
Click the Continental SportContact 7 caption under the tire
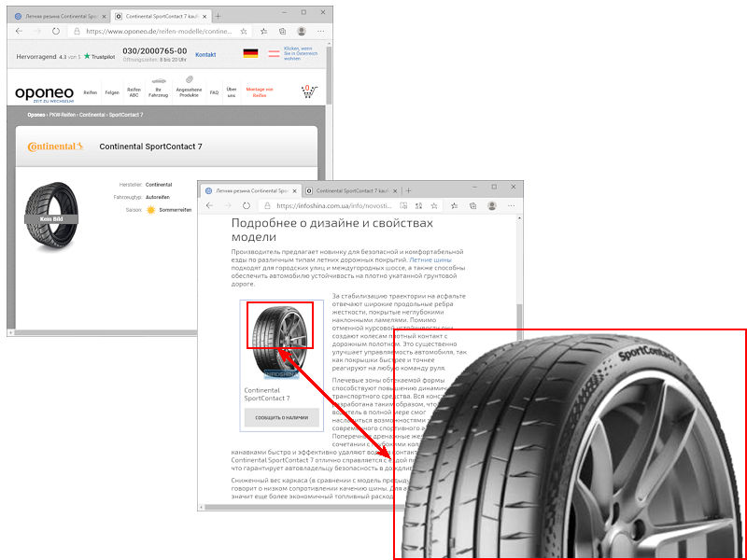tap(267, 394)
